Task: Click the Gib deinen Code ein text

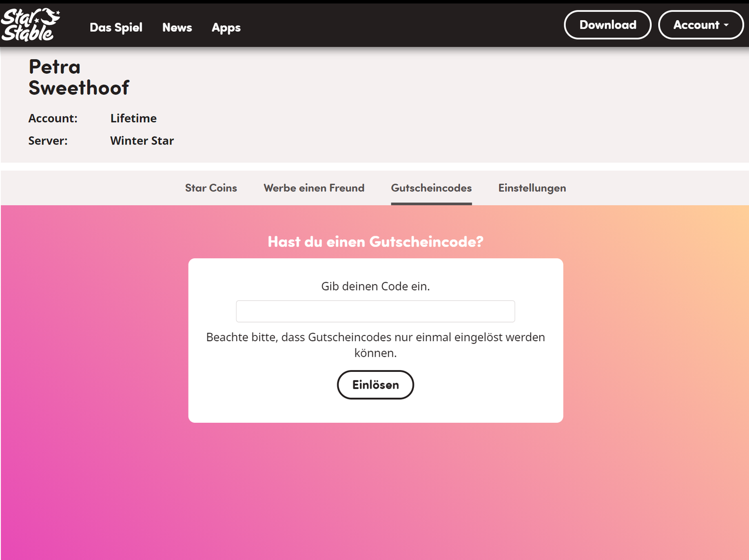Action: pyautogui.click(x=375, y=286)
